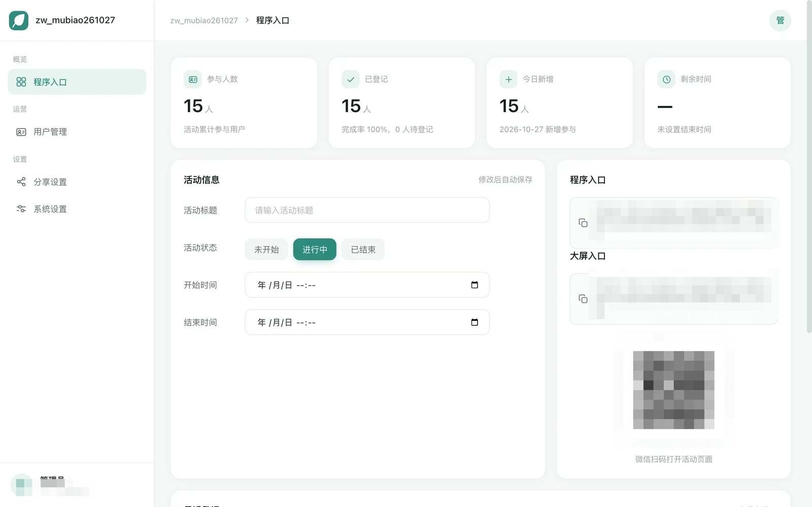This screenshot has height=507, width=812.
Task: Click the 系统设置 sliders icon
Action: coord(21,209)
